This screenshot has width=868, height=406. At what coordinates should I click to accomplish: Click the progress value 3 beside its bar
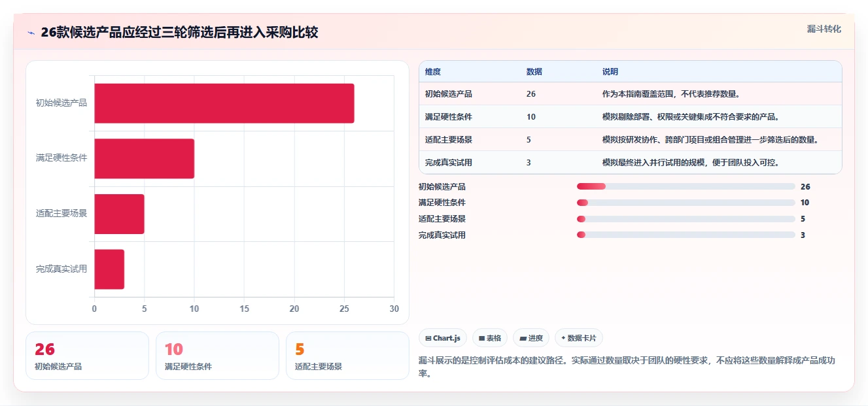[803, 235]
